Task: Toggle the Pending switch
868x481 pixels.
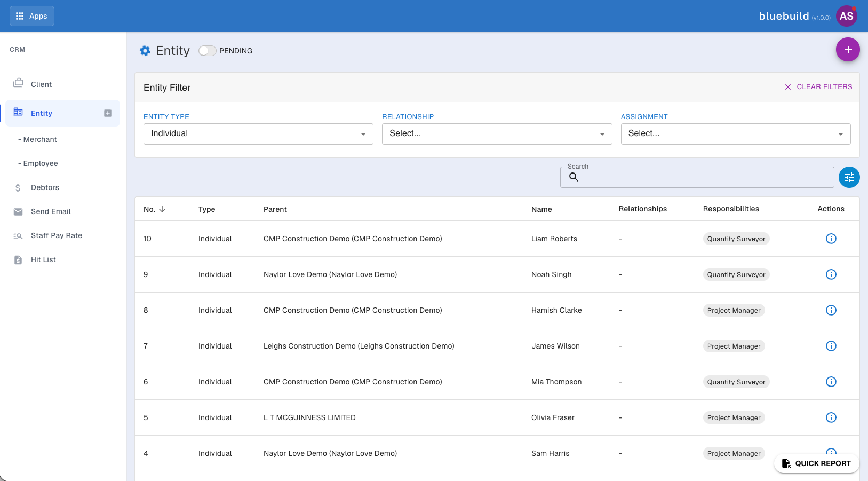Action: click(x=208, y=51)
